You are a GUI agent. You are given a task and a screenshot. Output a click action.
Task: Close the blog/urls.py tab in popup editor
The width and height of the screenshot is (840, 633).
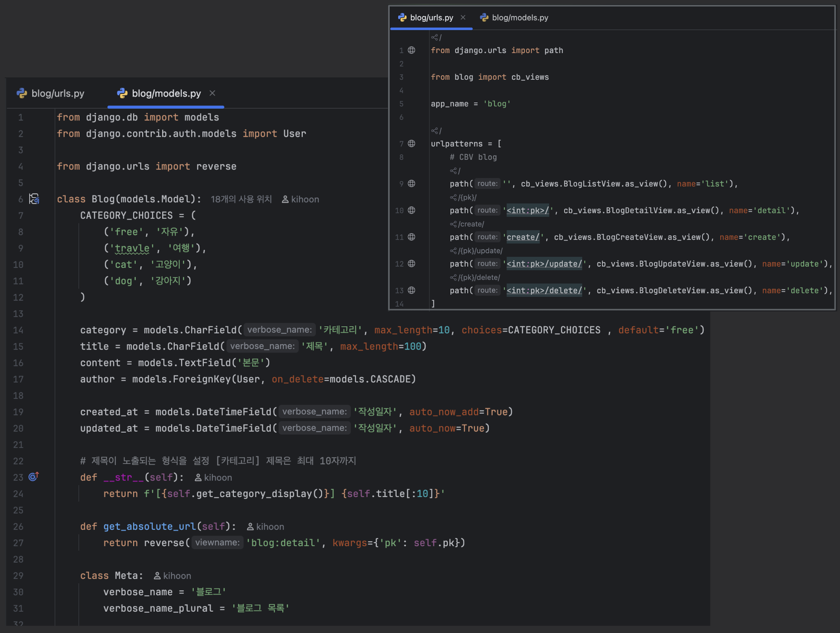click(x=463, y=18)
